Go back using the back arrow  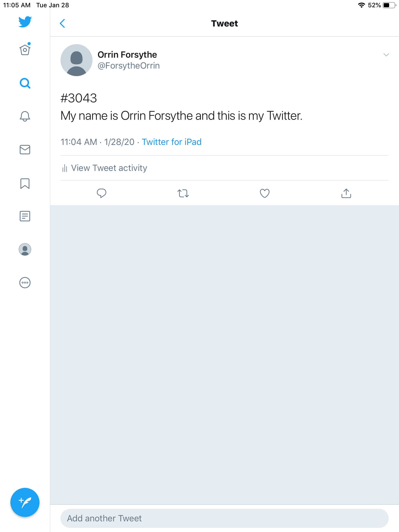62,23
